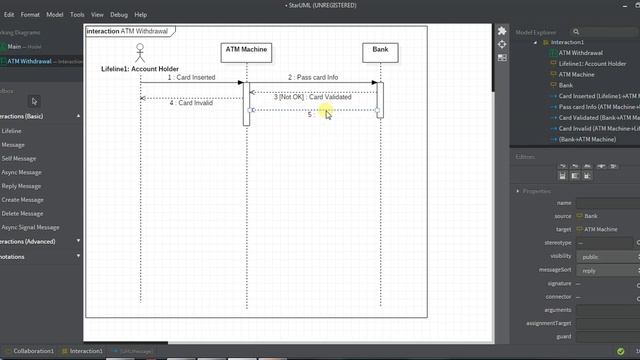The height and width of the screenshot is (360, 640).
Task: Click lifeline icon beside Bank in Model Explorer
Action: click(x=553, y=85)
